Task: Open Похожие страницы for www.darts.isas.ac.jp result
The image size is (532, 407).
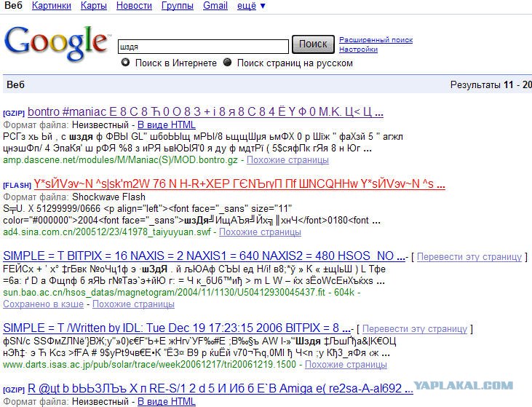Action: [x=346, y=364]
